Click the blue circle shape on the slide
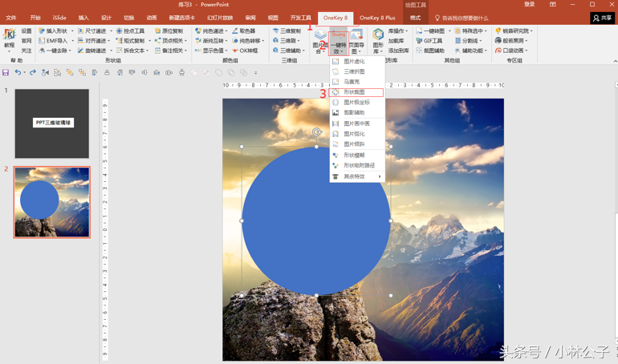 [x=316, y=221]
